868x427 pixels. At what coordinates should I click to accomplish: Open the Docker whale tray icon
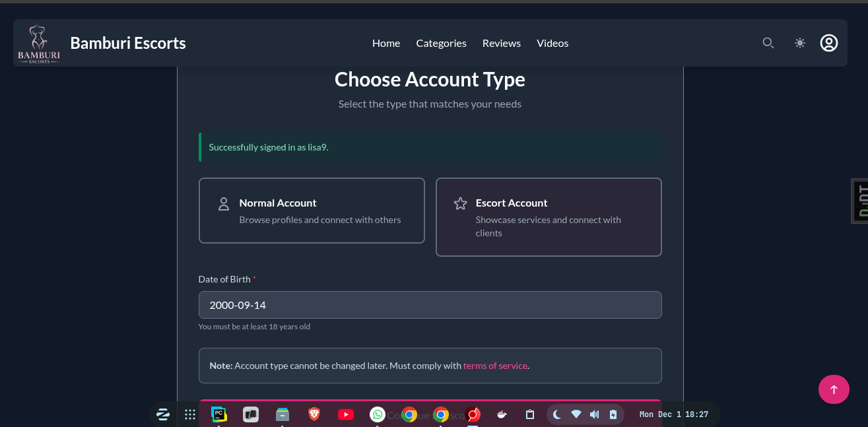[x=502, y=414]
